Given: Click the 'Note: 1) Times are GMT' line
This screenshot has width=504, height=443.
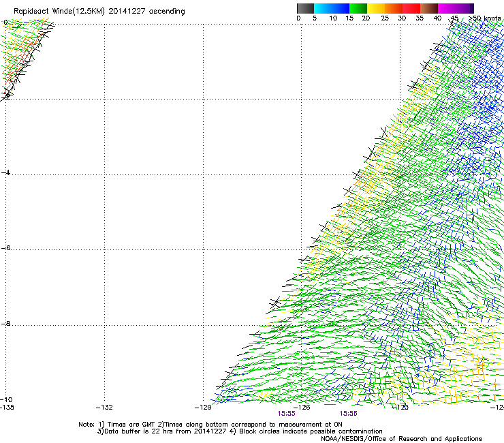Looking at the screenshot, I should point(210,425).
